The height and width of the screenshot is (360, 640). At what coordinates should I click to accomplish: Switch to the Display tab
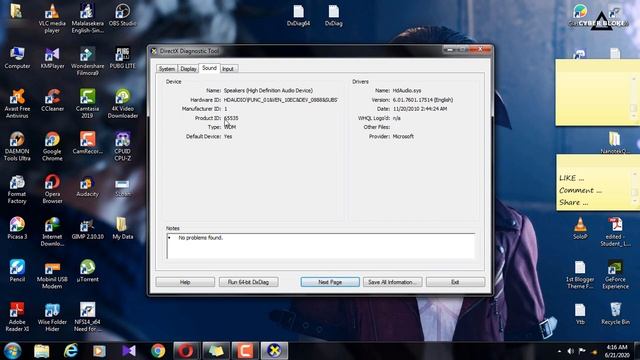(188, 69)
